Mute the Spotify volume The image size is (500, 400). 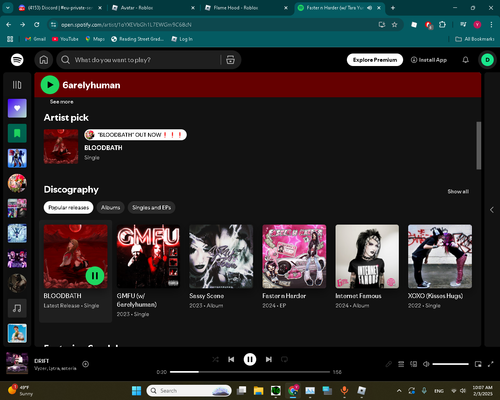click(426, 364)
